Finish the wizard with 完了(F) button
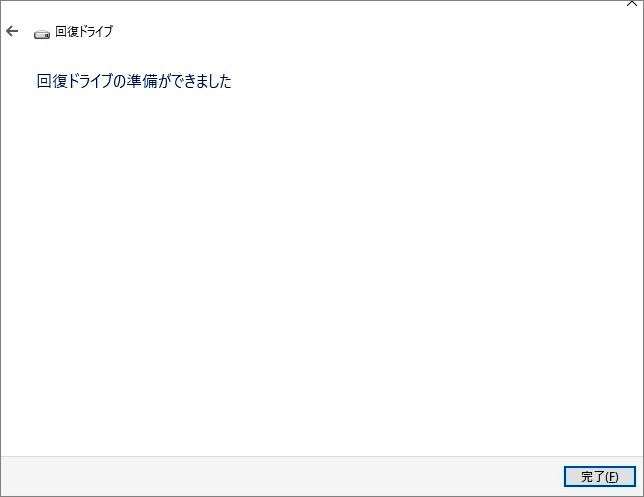The image size is (644, 497). pyautogui.click(x=600, y=476)
